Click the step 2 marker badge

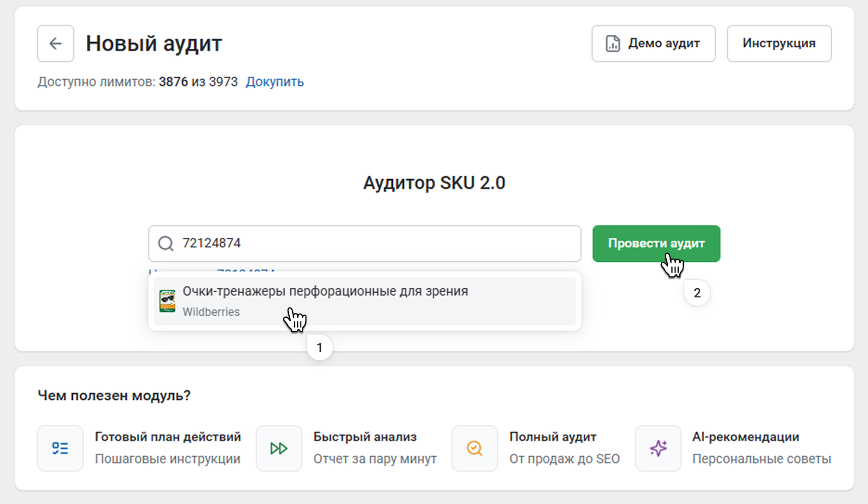click(697, 293)
